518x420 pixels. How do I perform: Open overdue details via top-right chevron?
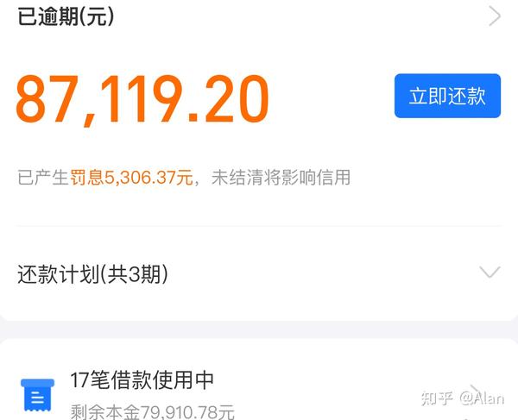[495, 16]
